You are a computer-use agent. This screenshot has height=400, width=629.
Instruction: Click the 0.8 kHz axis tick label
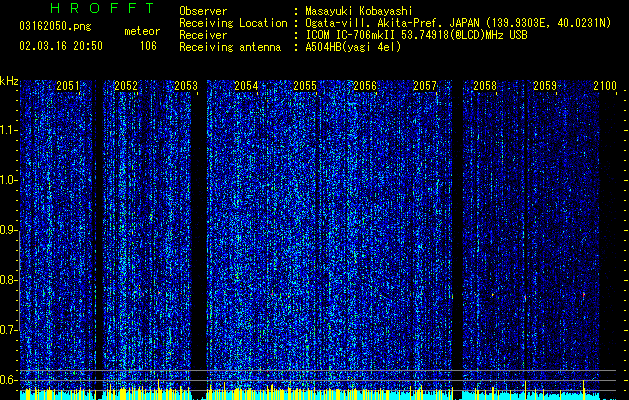9,280
